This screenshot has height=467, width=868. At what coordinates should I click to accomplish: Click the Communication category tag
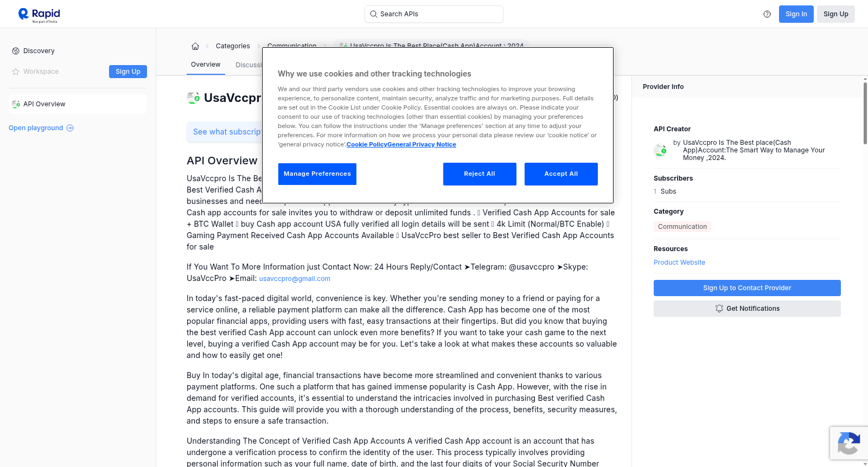click(682, 227)
